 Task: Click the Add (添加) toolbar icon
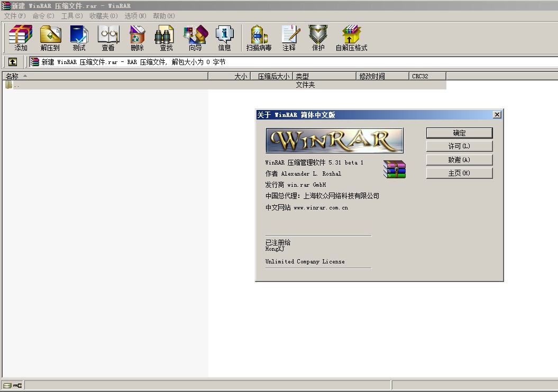(21, 38)
